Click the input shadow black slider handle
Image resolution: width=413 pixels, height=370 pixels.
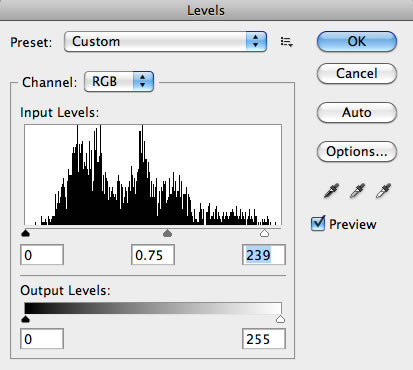25,233
